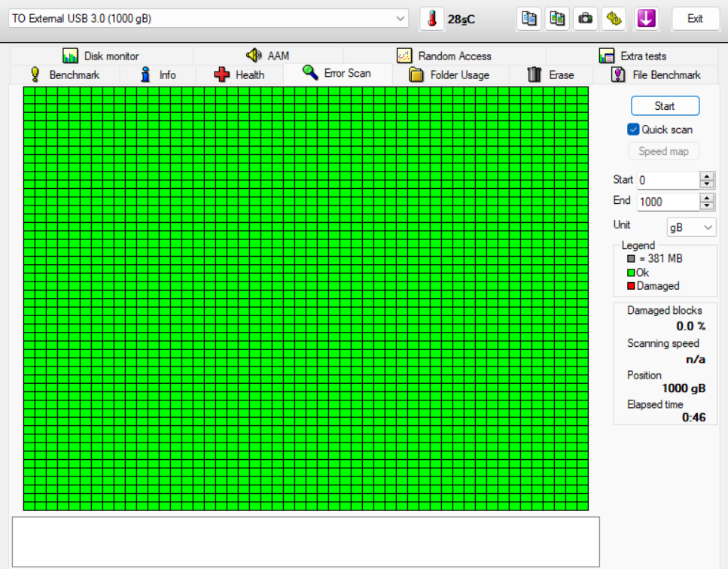
Task: Open the Extra tests tab
Action: 632,56
